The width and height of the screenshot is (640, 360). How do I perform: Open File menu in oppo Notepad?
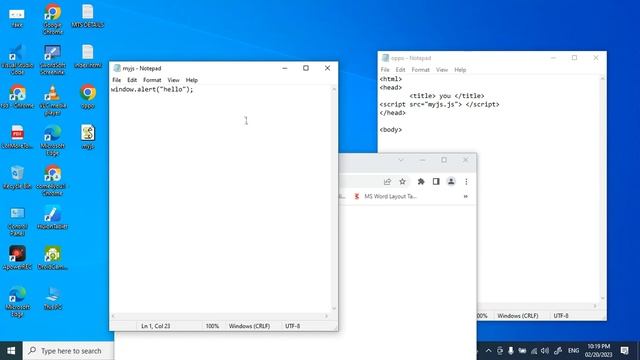385,70
